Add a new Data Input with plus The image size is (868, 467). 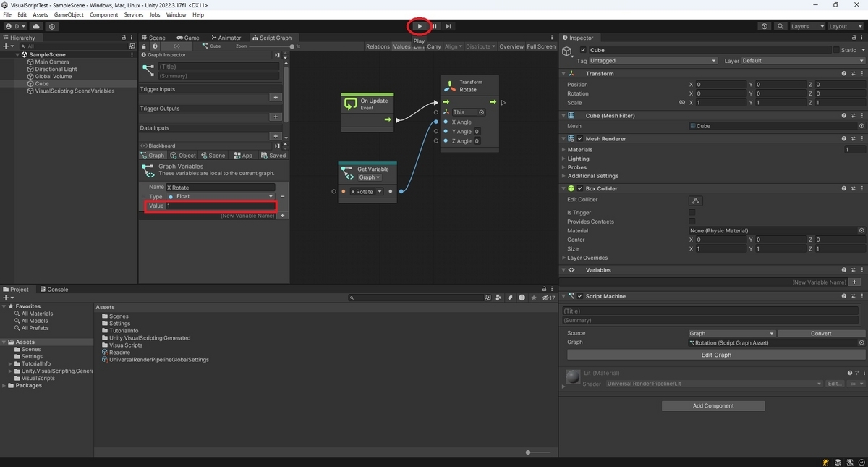(275, 136)
